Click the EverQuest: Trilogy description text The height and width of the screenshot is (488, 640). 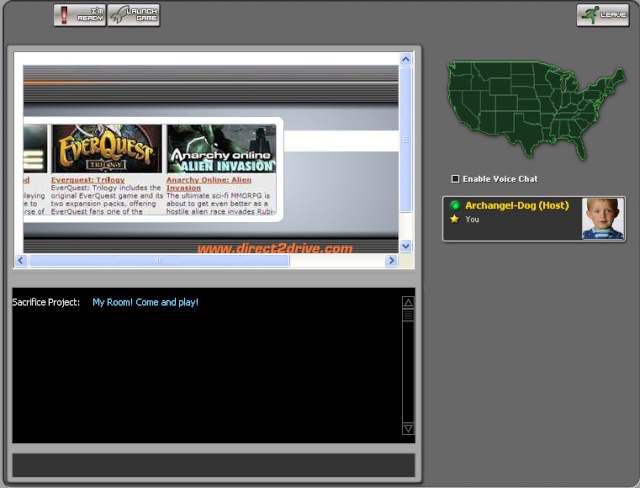click(106, 200)
